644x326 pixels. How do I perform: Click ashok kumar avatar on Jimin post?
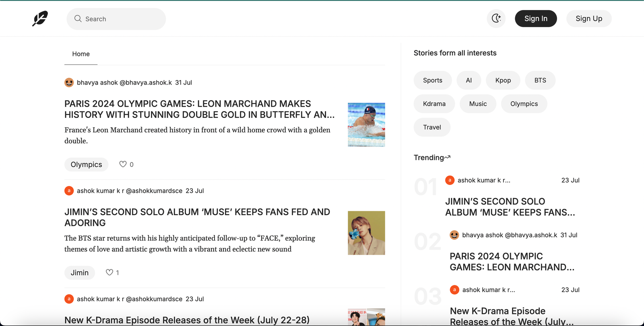[x=69, y=191]
